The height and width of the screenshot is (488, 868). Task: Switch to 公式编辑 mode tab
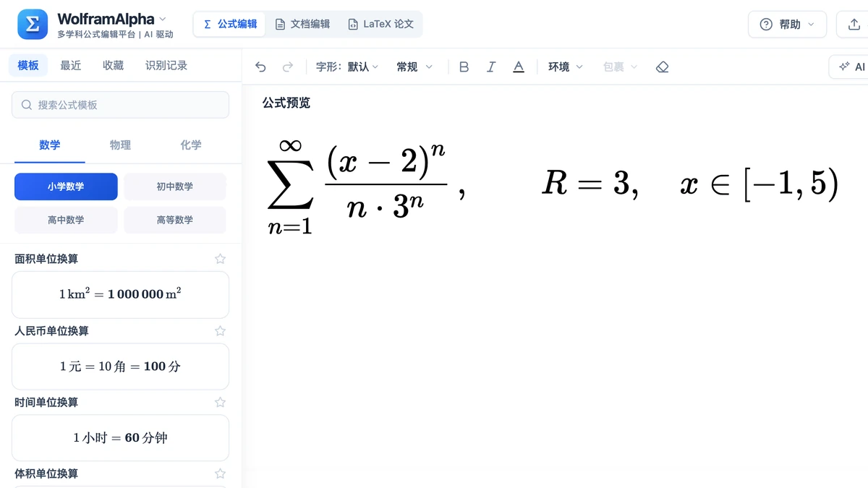[x=230, y=24]
